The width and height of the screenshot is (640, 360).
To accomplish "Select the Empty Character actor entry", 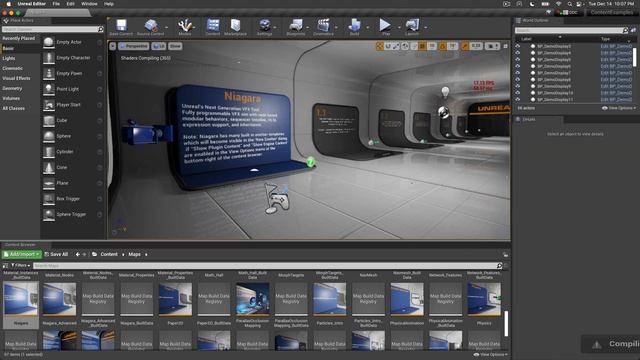I will (x=73, y=58).
